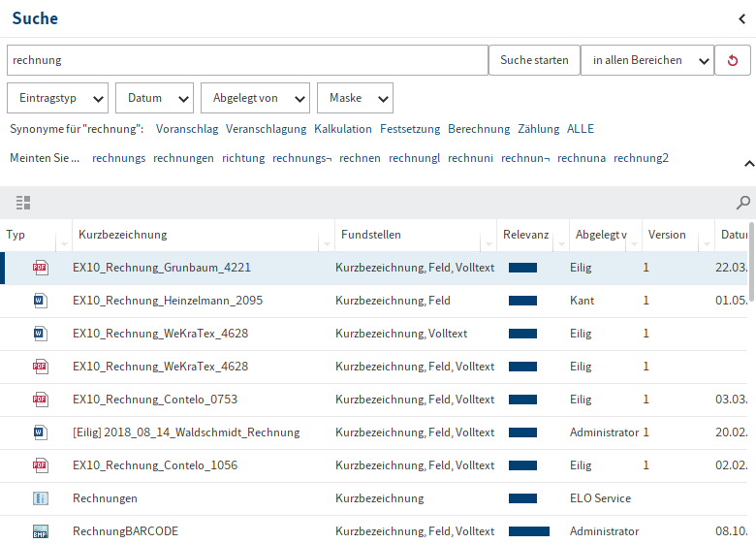This screenshot has height=544, width=756.
Task: Select the PDF icon of EX10_Rechnung_Grunbaum_4221
Action: point(40,268)
